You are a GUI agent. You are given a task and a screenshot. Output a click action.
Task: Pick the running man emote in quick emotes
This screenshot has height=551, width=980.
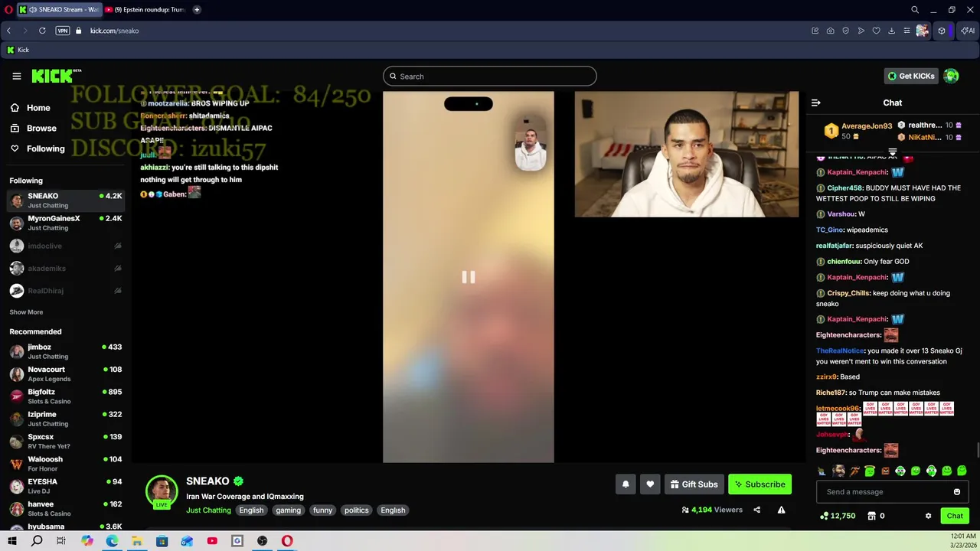[x=854, y=471]
